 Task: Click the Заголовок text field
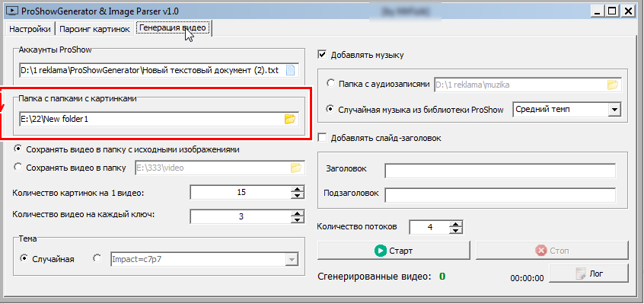500,171
